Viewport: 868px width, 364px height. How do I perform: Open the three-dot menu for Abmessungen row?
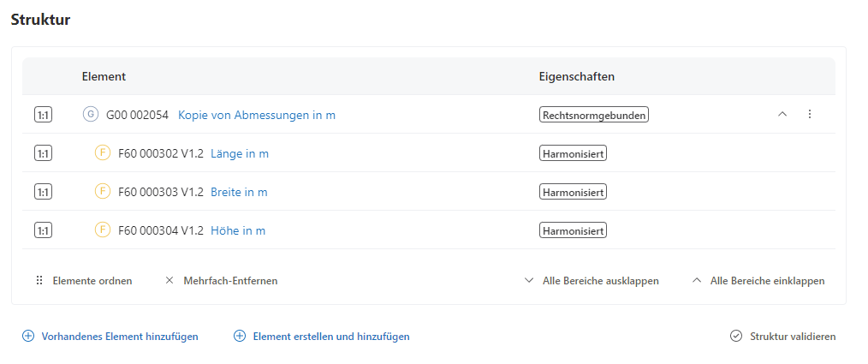810,115
